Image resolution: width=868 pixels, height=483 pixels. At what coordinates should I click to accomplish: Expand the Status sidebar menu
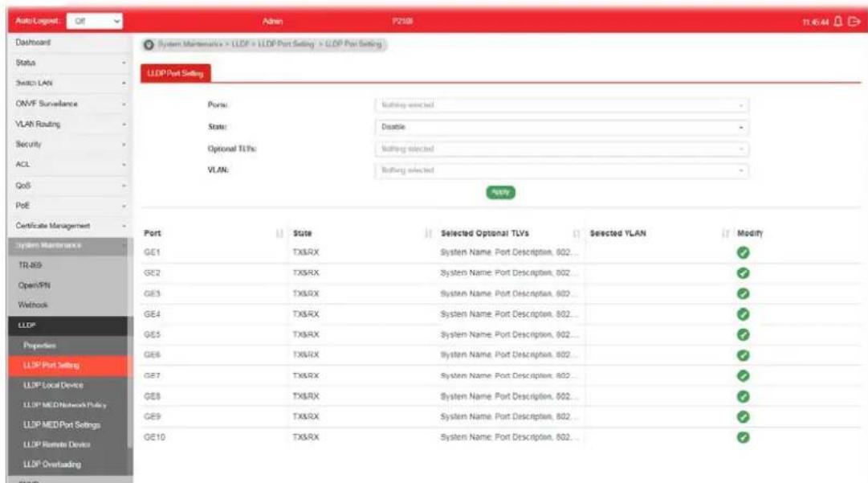pos(70,63)
